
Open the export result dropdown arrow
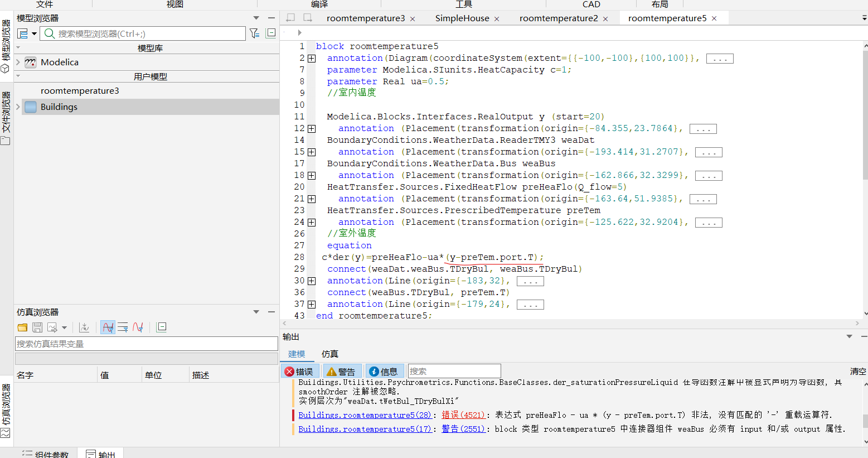tap(64, 327)
